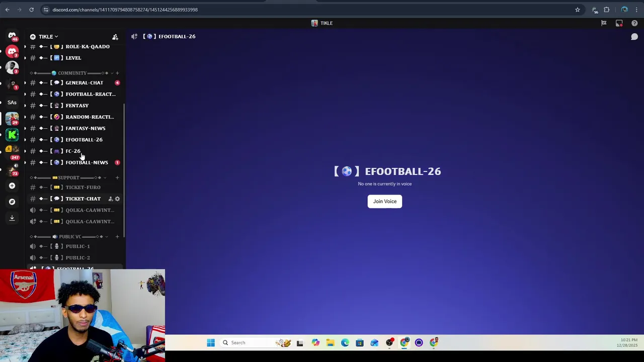Open Copilot from the taskbar

coord(315,342)
